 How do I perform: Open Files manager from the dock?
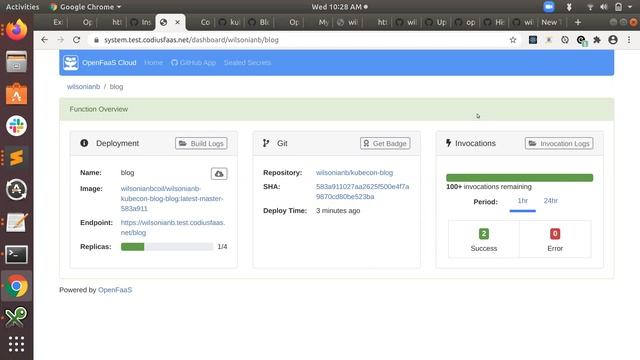pyautogui.click(x=16, y=62)
